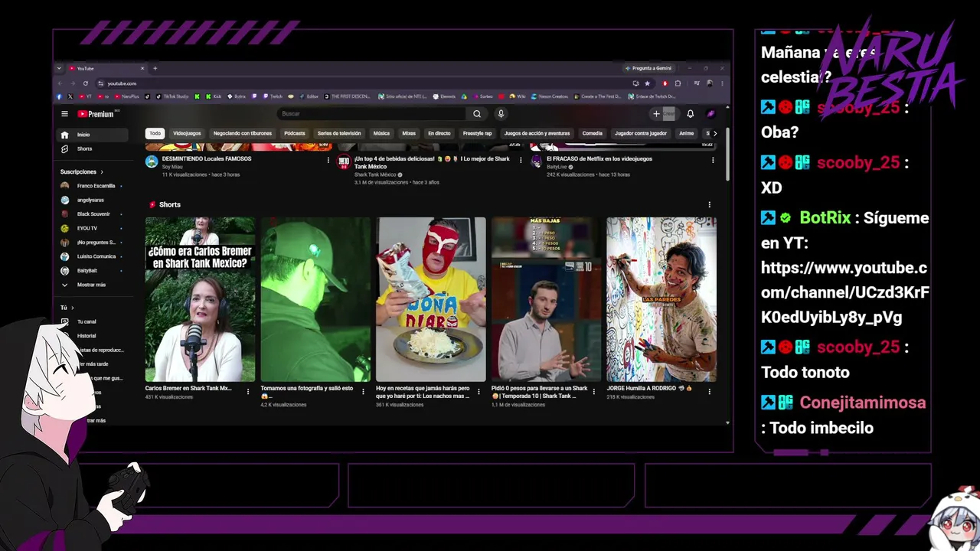980x551 pixels.
Task: Open the Facebook bookmark icon
Action: 59,96
